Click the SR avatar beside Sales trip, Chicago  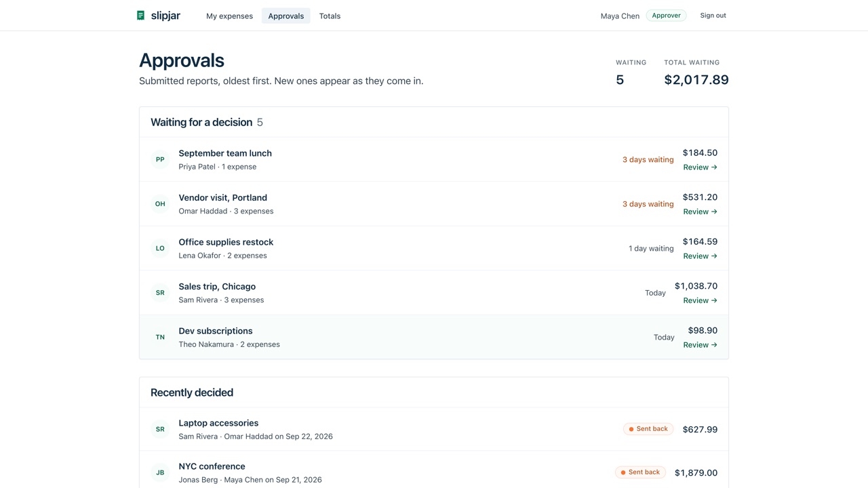click(x=160, y=293)
